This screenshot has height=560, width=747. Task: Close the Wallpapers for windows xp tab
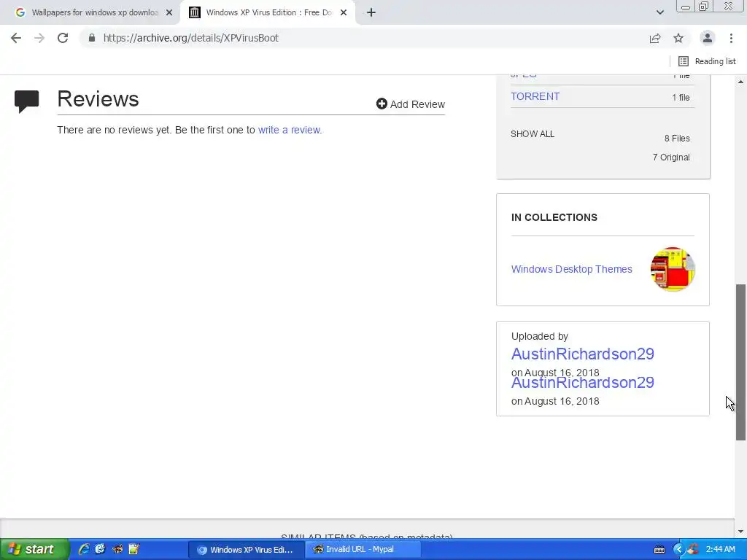click(169, 13)
